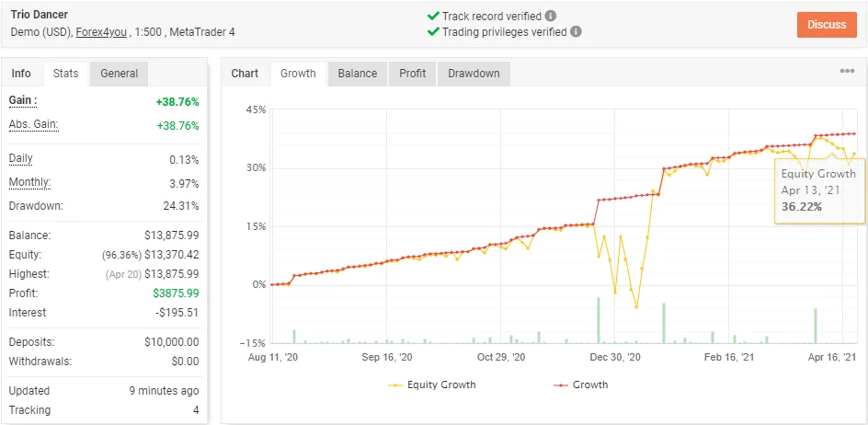Click the Trading privileges verified checkmark
This screenshot has height=425, width=868.
433,31
